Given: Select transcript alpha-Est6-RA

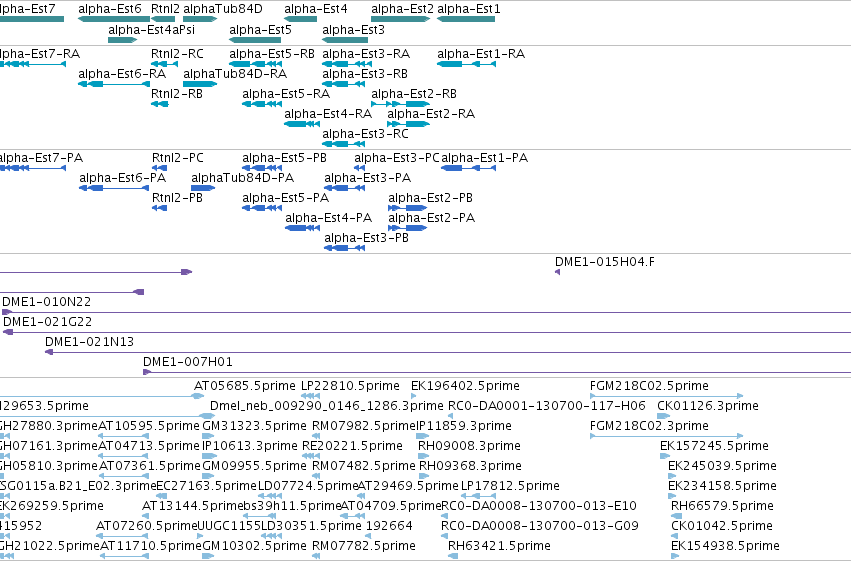Looking at the screenshot, I should click(x=114, y=84).
